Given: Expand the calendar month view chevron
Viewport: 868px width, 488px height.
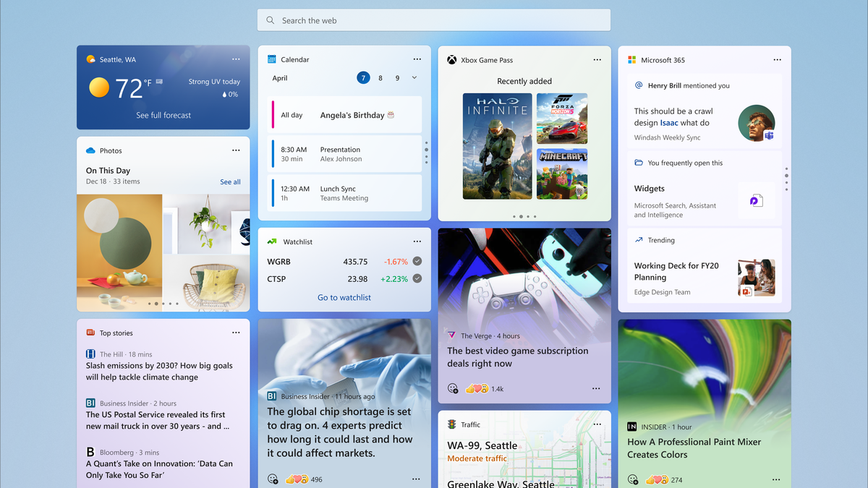Looking at the screenshot, I should 413,77.
